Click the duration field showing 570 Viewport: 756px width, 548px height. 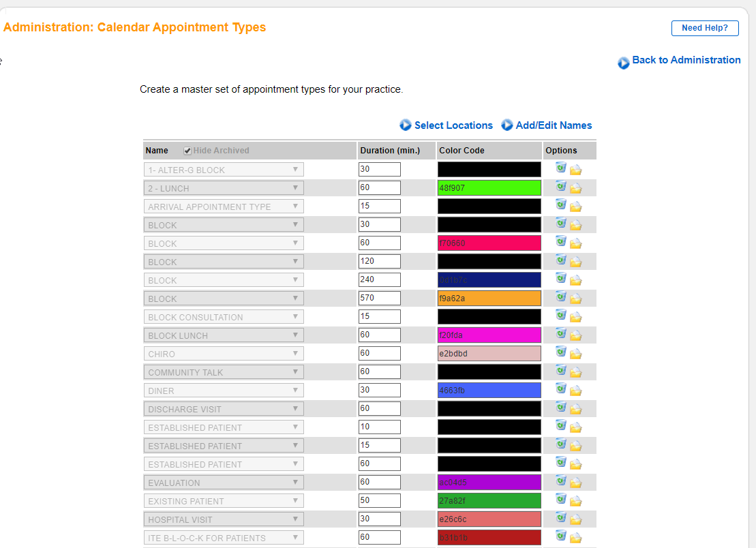coord(379,299)
